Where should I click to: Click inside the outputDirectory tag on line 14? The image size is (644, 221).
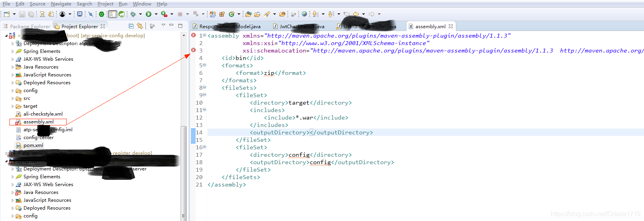click(x=311, y=132)
